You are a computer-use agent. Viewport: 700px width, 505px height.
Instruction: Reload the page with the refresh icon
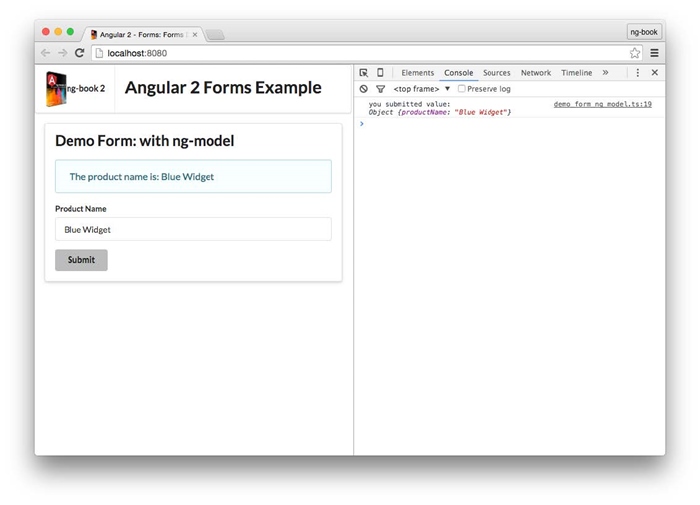[x=79, y=53]
